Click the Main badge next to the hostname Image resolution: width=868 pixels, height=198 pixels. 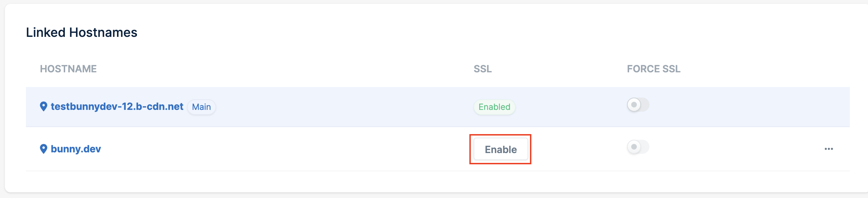point(201,107)
